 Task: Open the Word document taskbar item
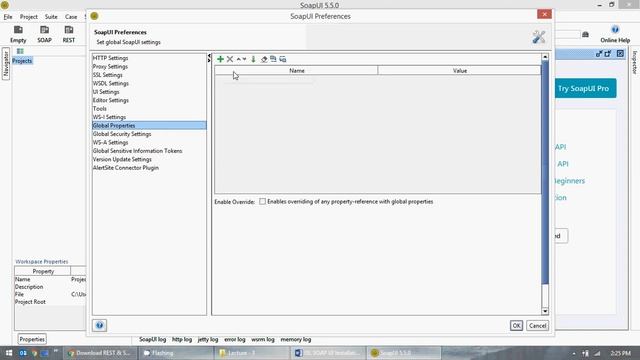pos(327,353)
